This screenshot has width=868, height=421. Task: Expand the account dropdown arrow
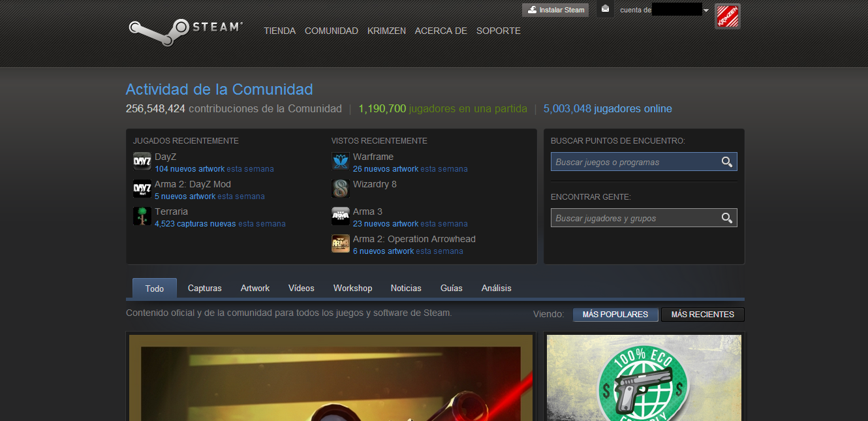click(x=706, y=10)
